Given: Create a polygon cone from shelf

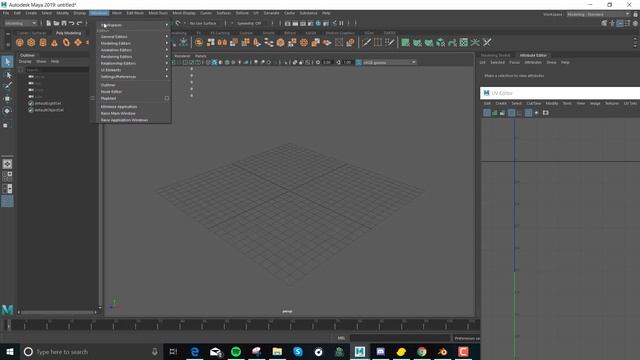Looking at the screenshot, I should 54,42.
